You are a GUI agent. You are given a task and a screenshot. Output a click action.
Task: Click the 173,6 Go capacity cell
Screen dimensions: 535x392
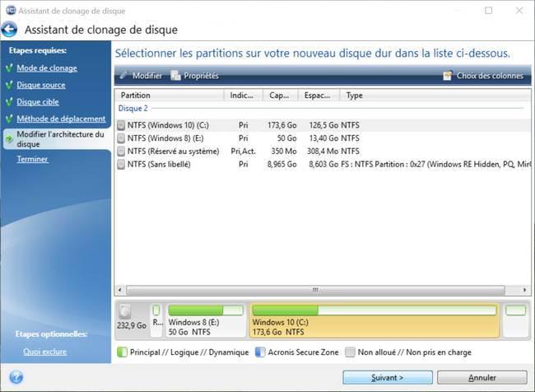point(281,125)
